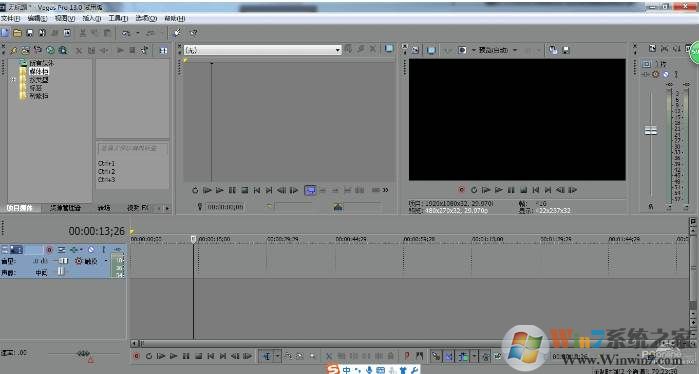Open the 插入(I) menu

point(92,18)
